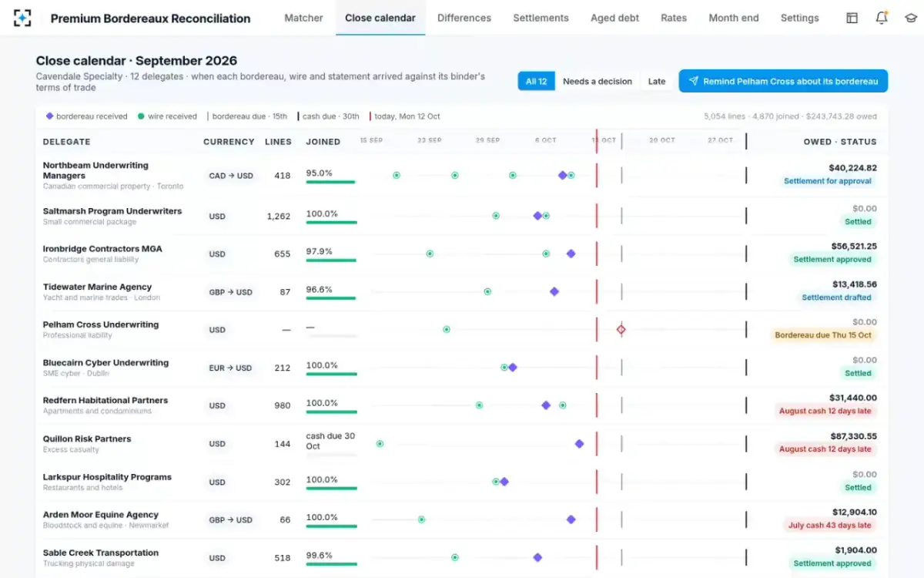This screenshot has height=578, width=924.
Task: Click Quillon Risk Partners wire received dot
Action: coord(380,444)
